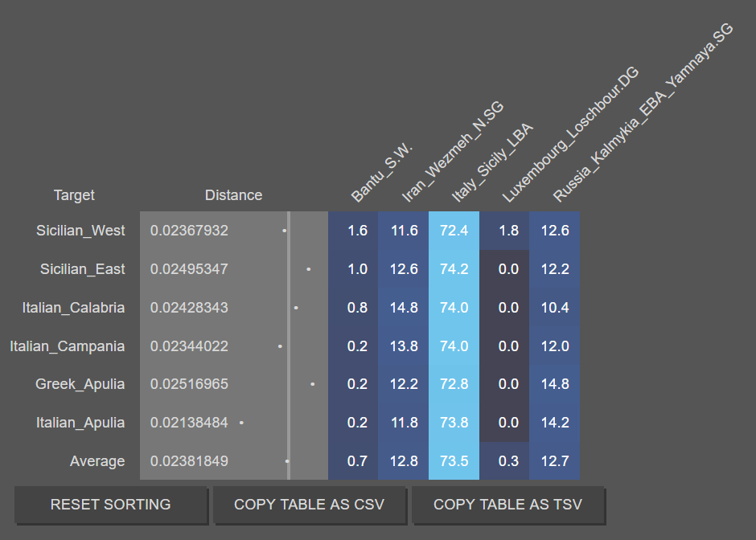Click distance value 0.02428343
The height and width of the screenshot is (540, 756).
tap(189, 307)
